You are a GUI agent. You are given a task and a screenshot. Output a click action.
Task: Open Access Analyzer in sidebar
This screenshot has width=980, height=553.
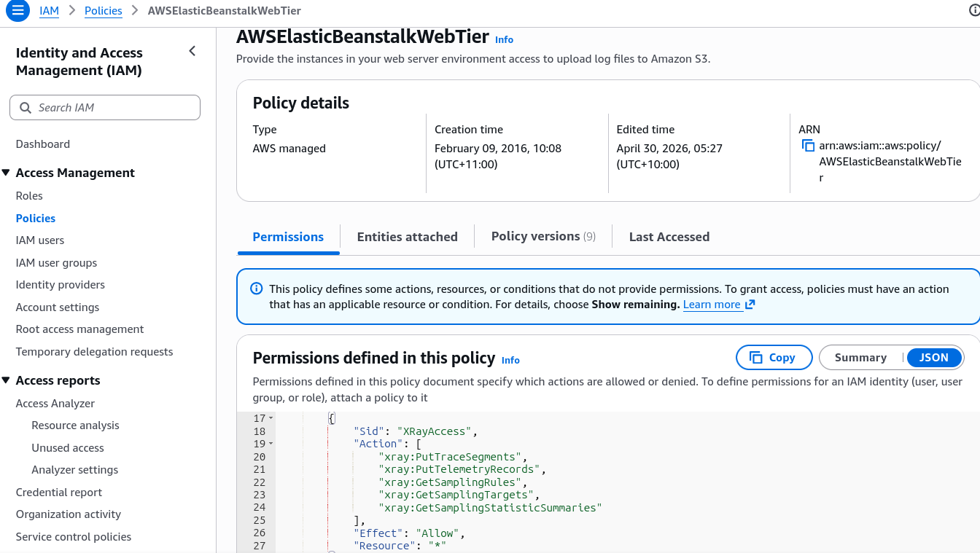click(55, 404)
